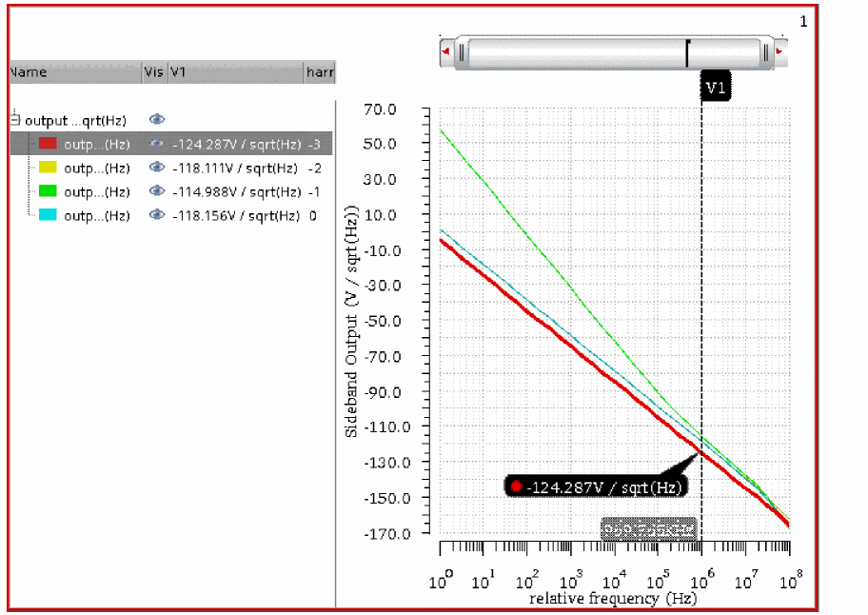Click the black marker tick inside the slider

click(687, 53)
